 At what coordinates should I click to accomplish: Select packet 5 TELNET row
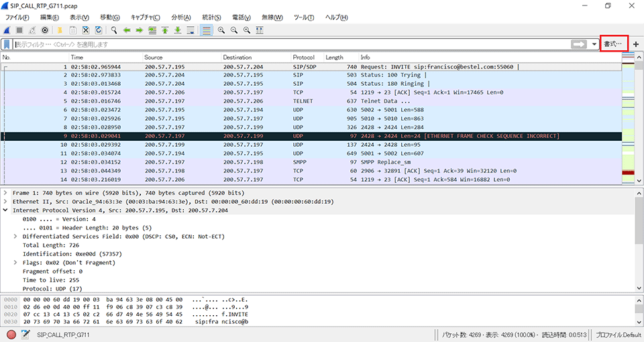click(311, 101)
